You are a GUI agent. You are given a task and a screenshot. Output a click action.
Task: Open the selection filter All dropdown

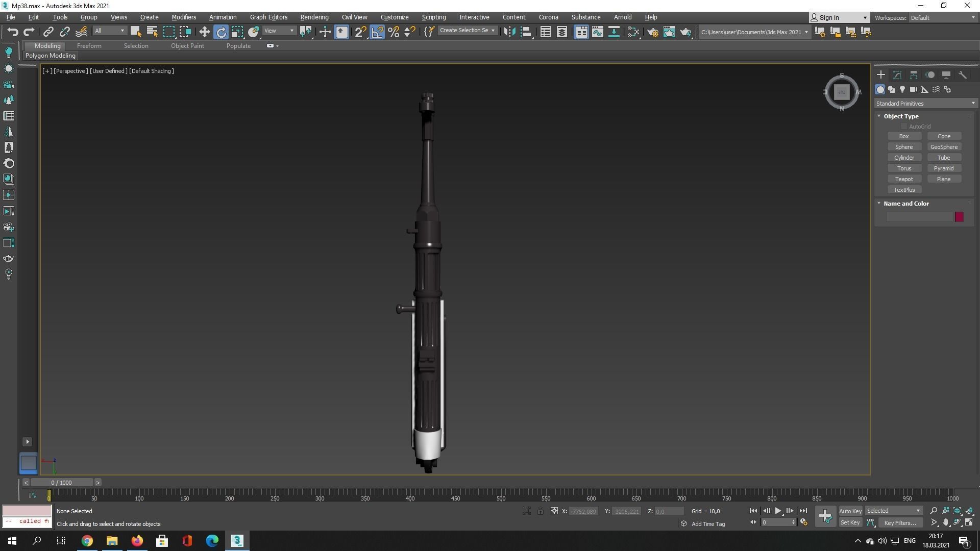coord(109,31)
